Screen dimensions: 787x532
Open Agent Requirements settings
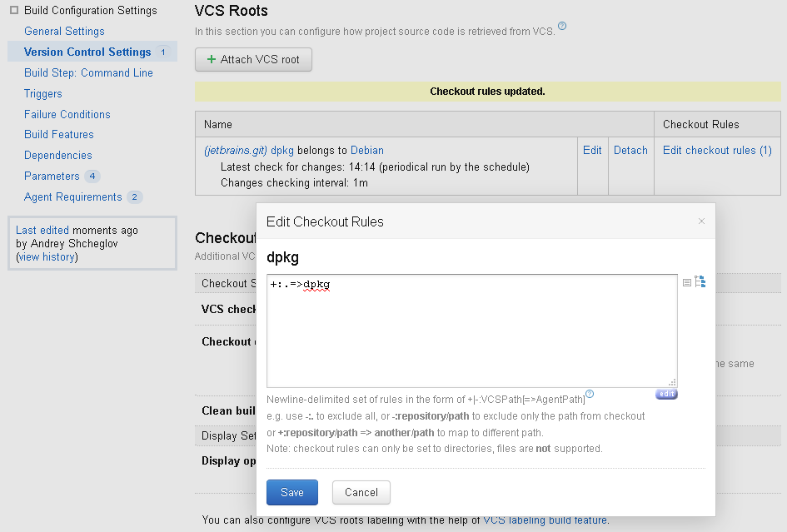72,196
